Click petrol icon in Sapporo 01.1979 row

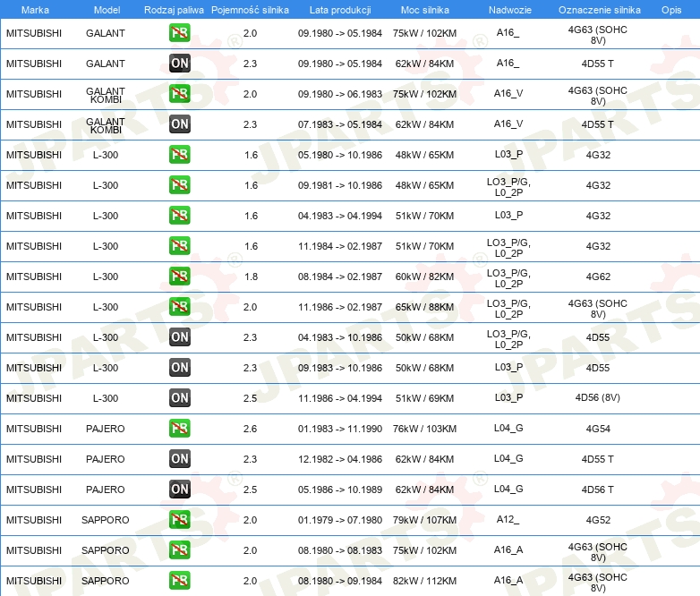(179, 519)
